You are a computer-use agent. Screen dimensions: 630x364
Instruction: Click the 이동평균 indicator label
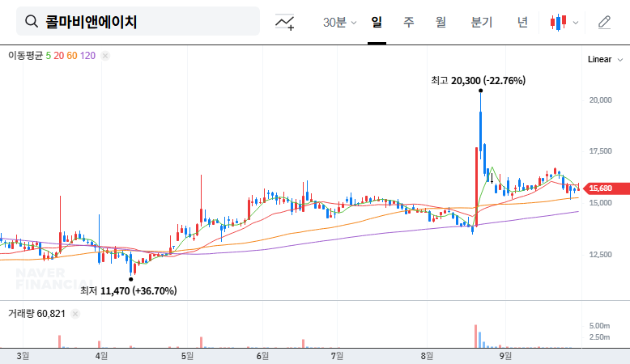click(25, 56)
